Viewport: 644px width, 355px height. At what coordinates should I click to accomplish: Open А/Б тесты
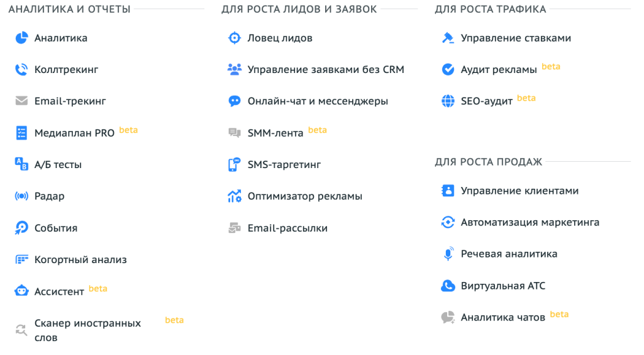tap(58, 164)
